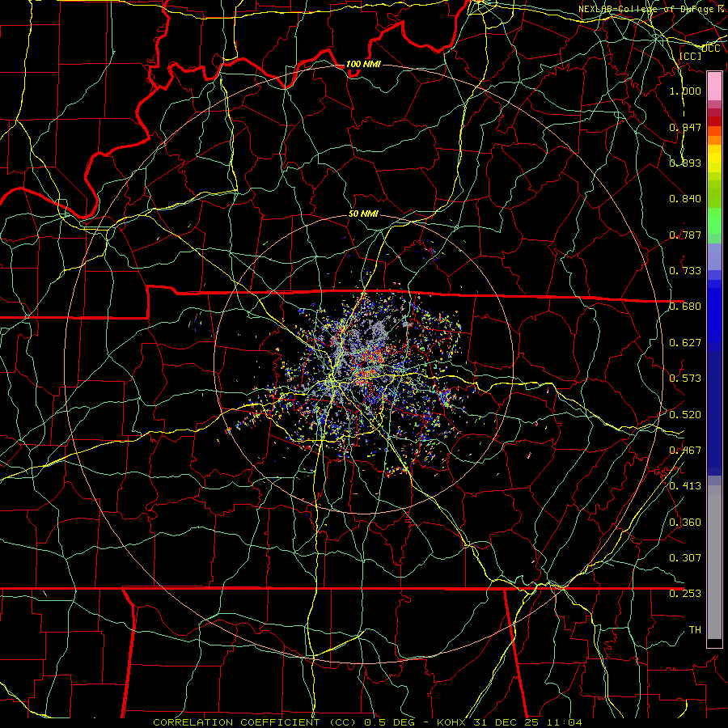Click the pink segment atop the color bar
The image size is (728, 728).
[x=714, y=87]
